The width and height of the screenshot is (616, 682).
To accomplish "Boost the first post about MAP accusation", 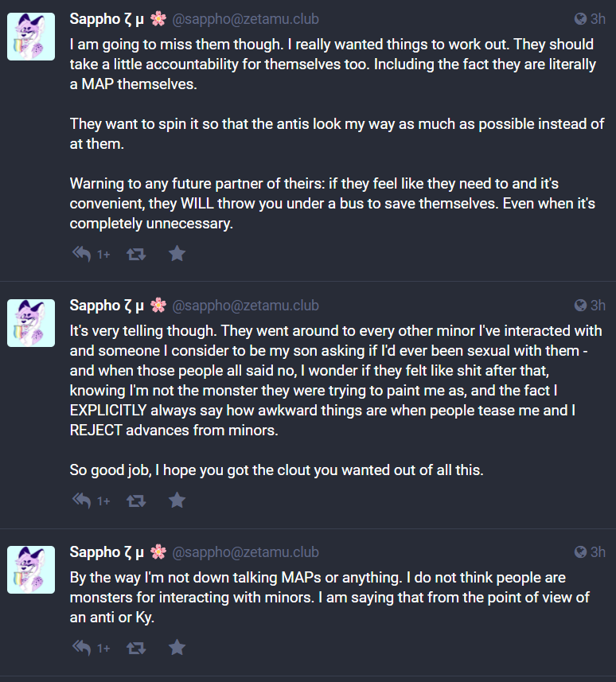I will click(x=136, y=254).
